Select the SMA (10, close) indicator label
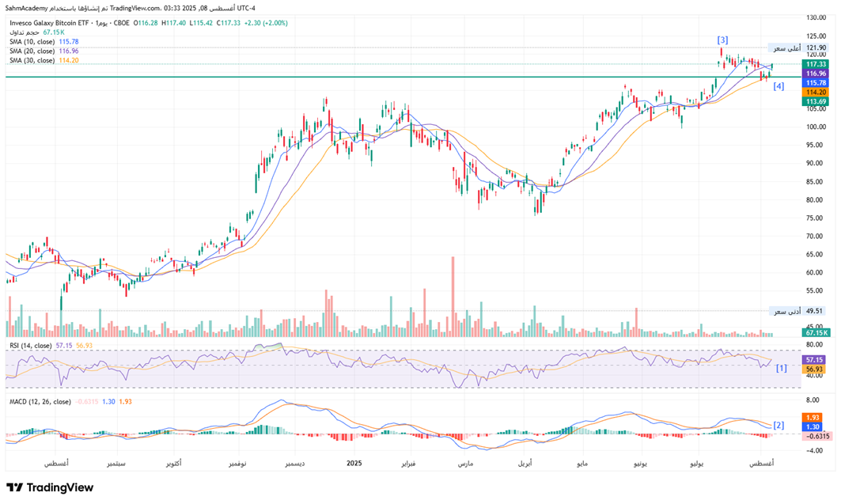Viewport: 841px width, 504px height. 32,42
